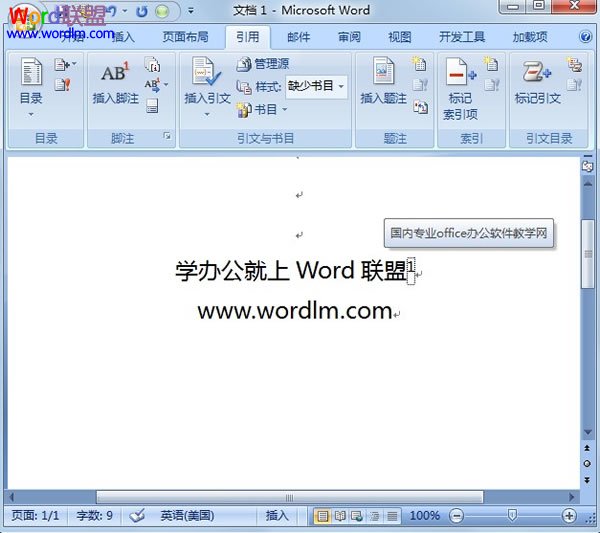Click Insert Footnote (插入脚注) AB icon

[115, 72]
